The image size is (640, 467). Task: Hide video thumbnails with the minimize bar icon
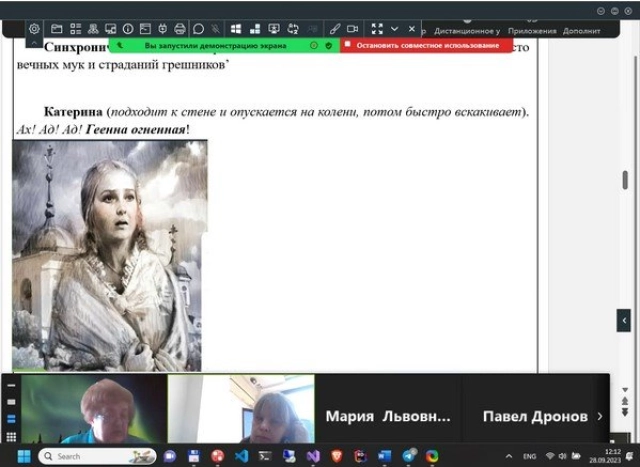click(11, 385)
